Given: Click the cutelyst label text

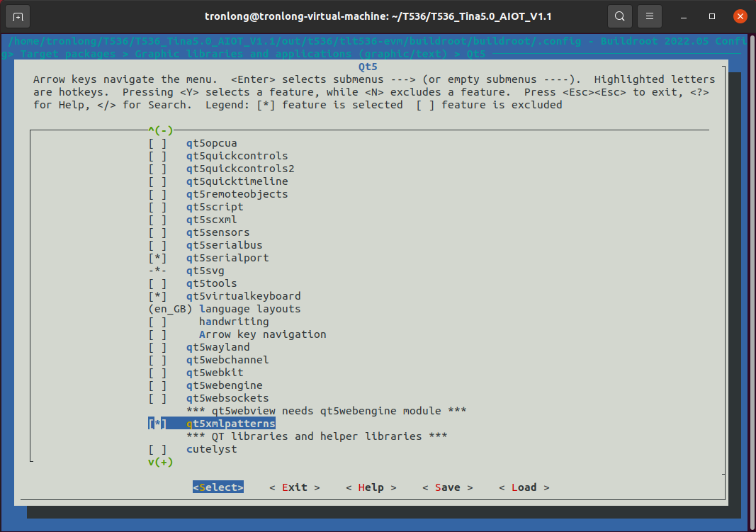Looking at the screenshot, I should click(x=212, y=450).
